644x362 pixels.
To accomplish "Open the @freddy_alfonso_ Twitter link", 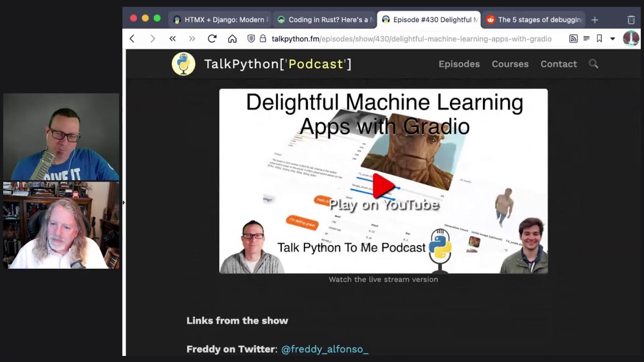I will coord(325,349).
